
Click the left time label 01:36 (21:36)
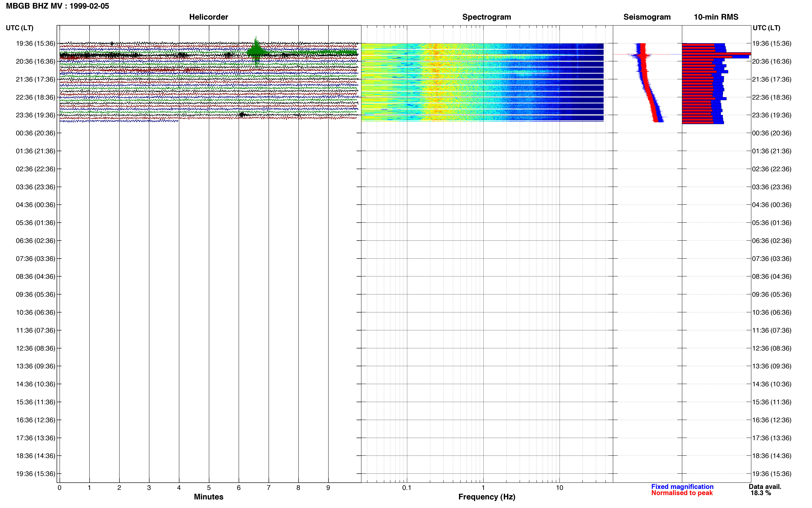tap(36, 151)
